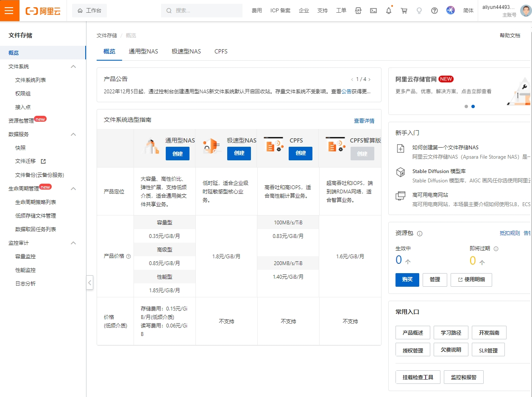
Task: Click the user avatar picture
Action: [x=526, y=11]
